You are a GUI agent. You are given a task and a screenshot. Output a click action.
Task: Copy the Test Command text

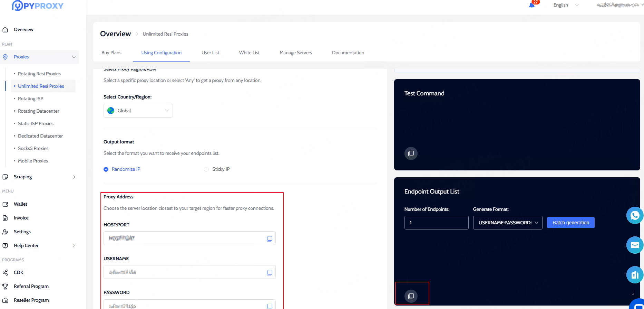(411, 153)
